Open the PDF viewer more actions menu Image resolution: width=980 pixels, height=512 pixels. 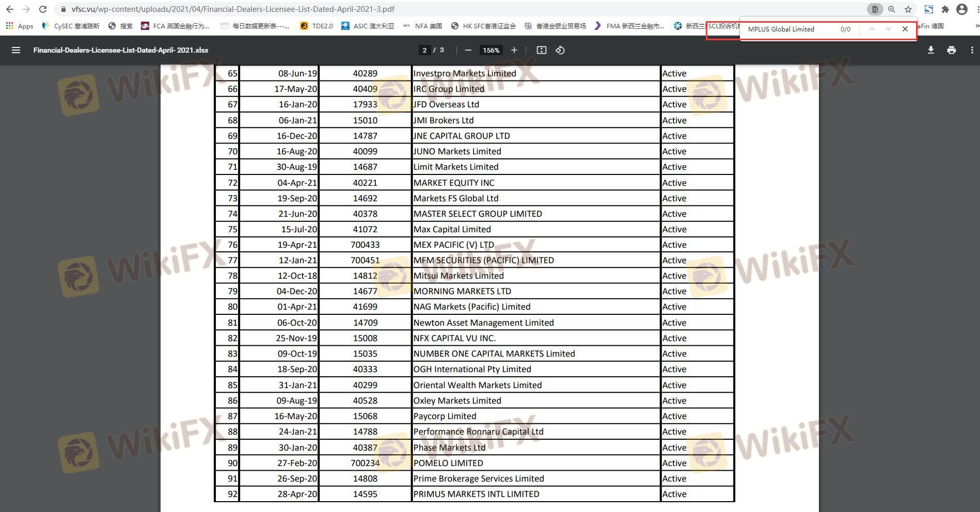tap(972, 50)
